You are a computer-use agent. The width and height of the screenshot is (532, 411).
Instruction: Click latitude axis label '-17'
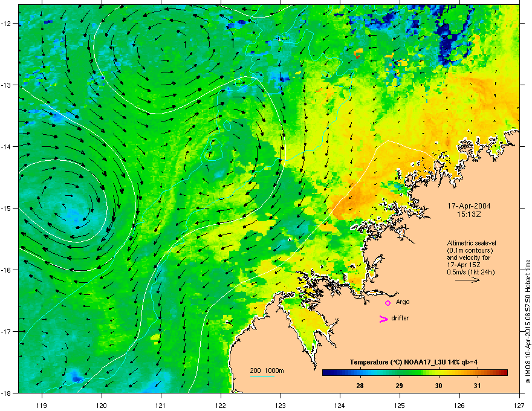(7, 331)
